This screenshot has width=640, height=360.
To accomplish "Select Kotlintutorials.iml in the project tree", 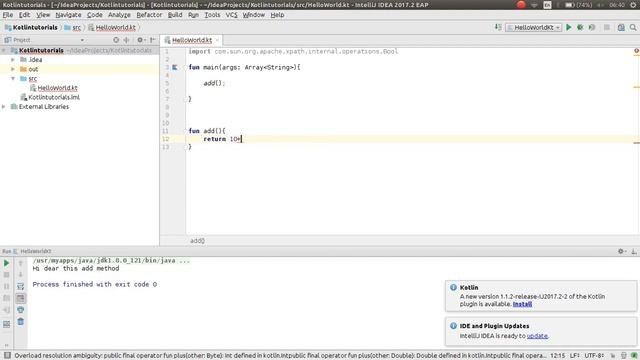I will (54, 97).
